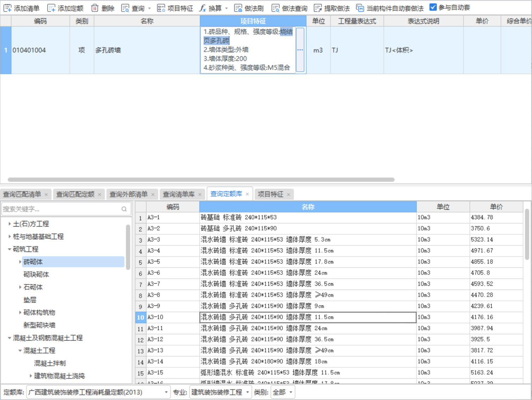Click the 查询 toolbar icon
This screenshot has width=532, height=400.
coord(125,8)
